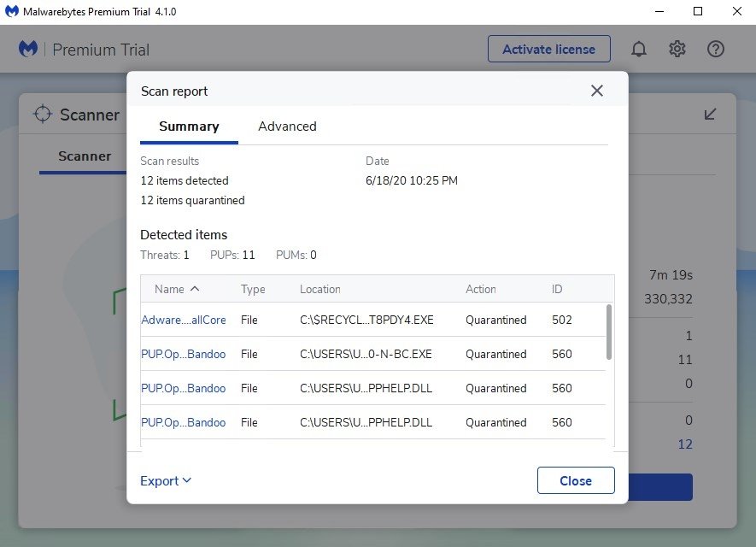Click the 'Scan report' dialog title
The image size is (756, 547).
174,91
